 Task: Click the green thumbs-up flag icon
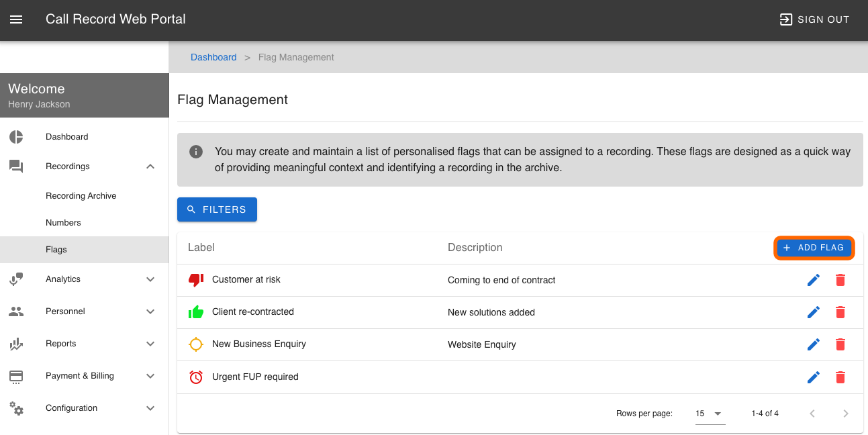(x=196, y=312)
